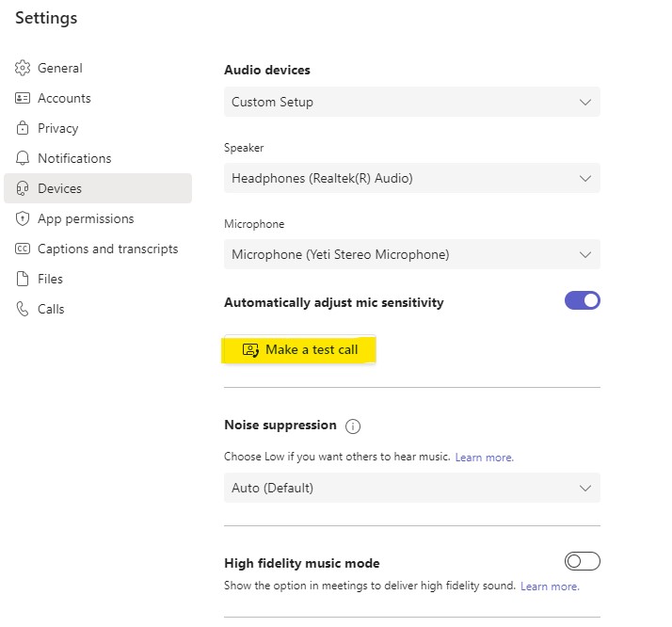This screenshot has height=627, width=672.
Task: Click the App permissions shield icon
Action: point(23,218)
